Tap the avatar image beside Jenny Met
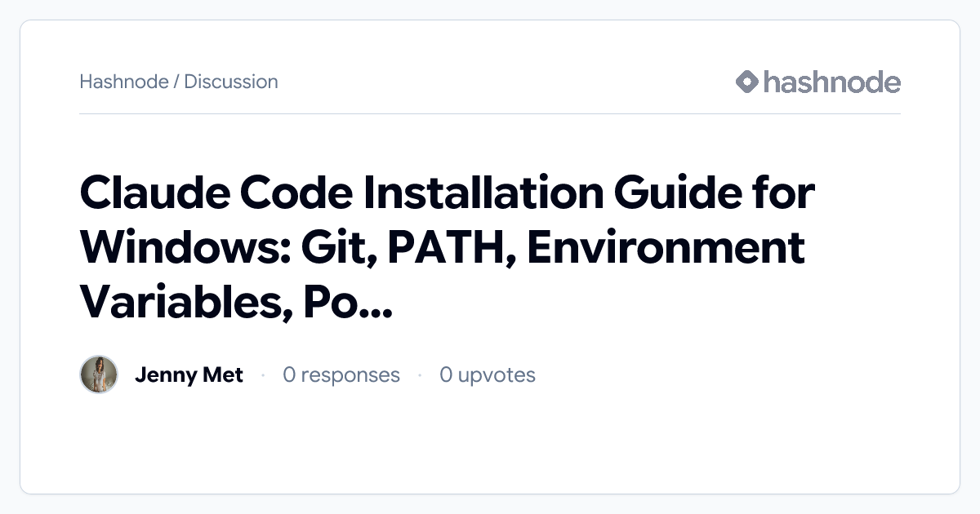This screenshot has width=980, height=514. tap(99, 374)
